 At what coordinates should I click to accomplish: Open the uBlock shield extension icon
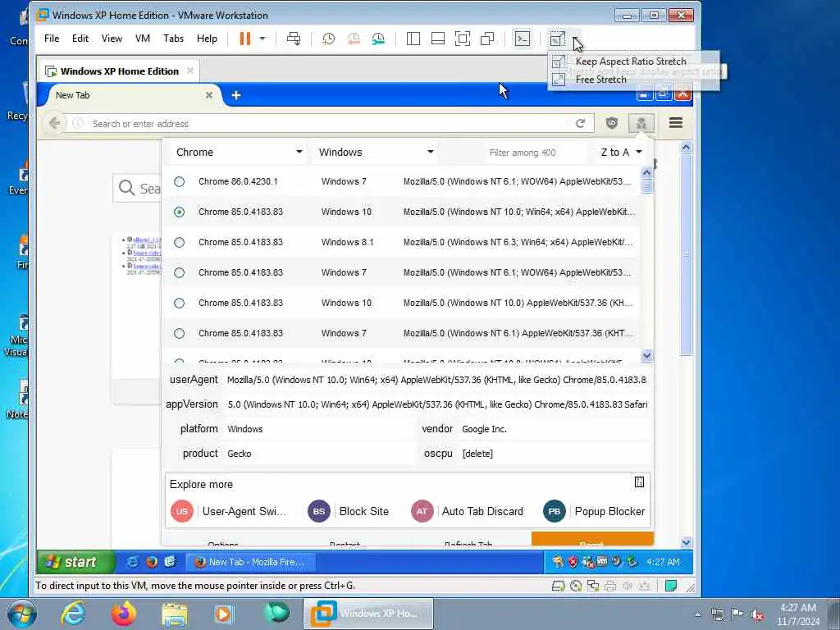612,123
